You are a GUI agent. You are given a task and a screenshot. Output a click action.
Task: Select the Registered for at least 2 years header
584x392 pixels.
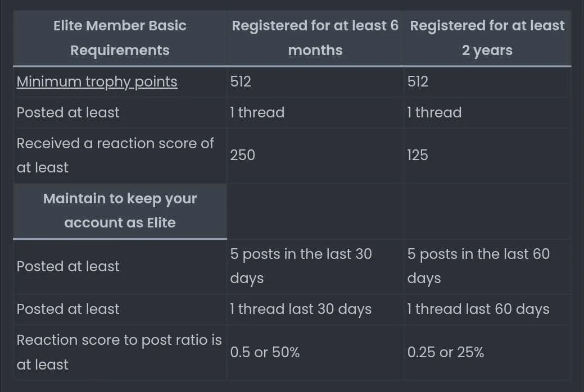tap(487, 38)
